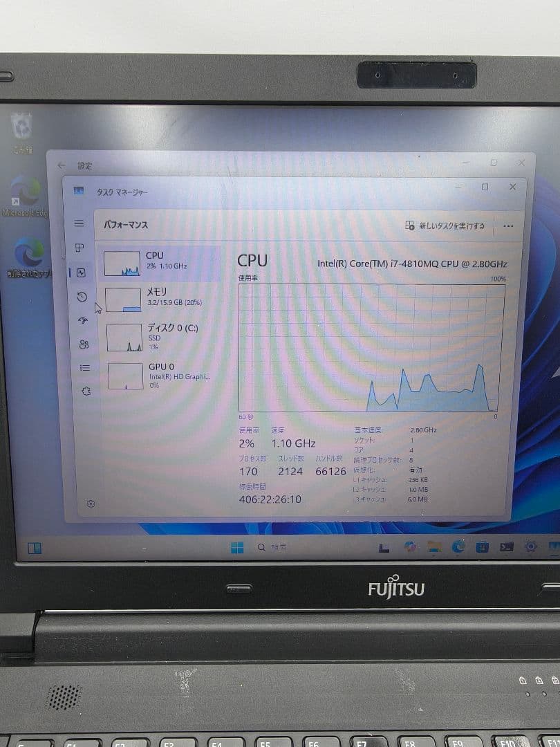Click the CPU usage graph area

pyautogui.click(x=371, y=348)
